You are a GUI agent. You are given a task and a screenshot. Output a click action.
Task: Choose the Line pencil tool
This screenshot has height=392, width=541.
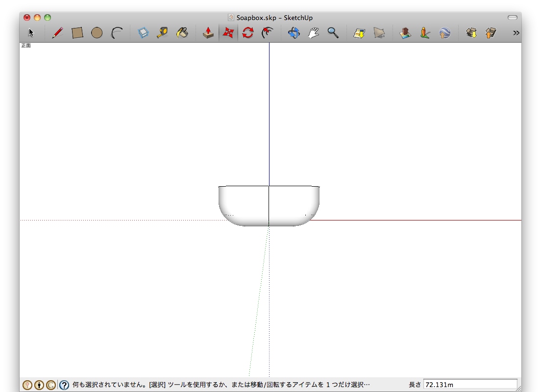[57, 33]
